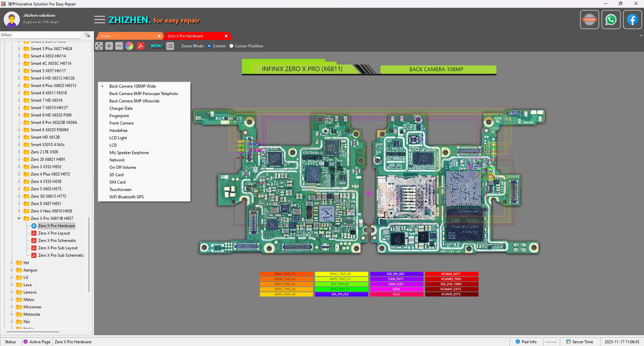644x346 pixels.
Task: Expand the Lenovo brand folder
Action: [12, 292]
